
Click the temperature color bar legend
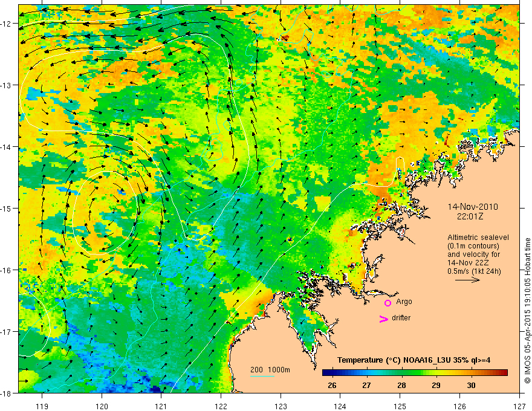coord(415,372)
